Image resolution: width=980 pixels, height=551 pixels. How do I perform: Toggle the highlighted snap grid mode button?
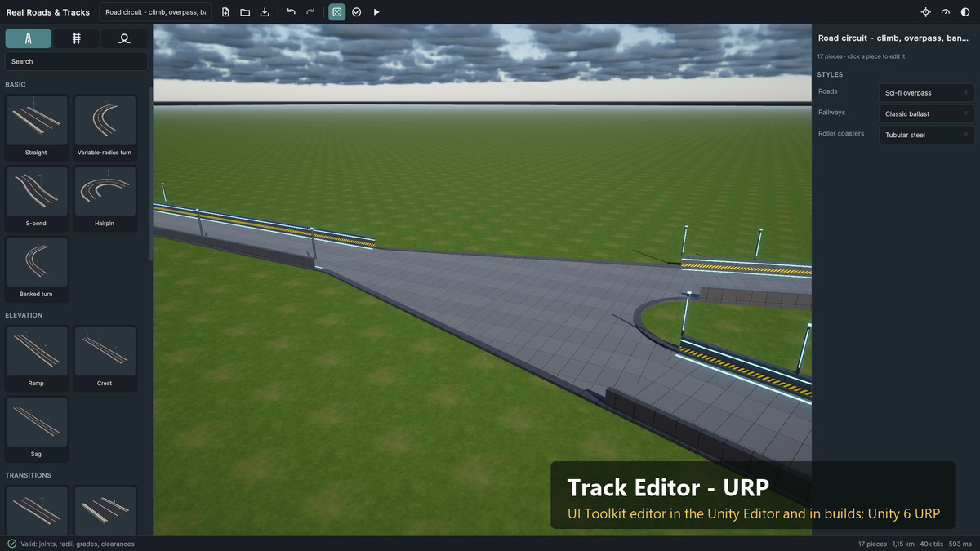click(x=336, y=12)
